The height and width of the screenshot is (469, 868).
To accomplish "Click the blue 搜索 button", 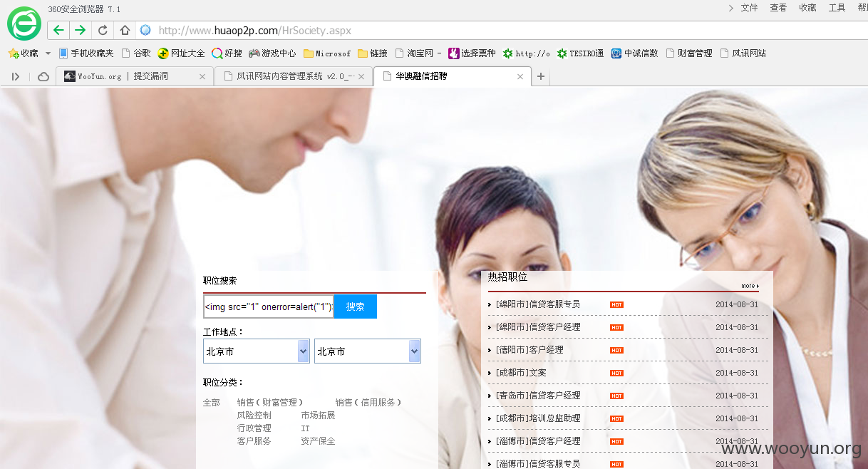I will point(356,306).
